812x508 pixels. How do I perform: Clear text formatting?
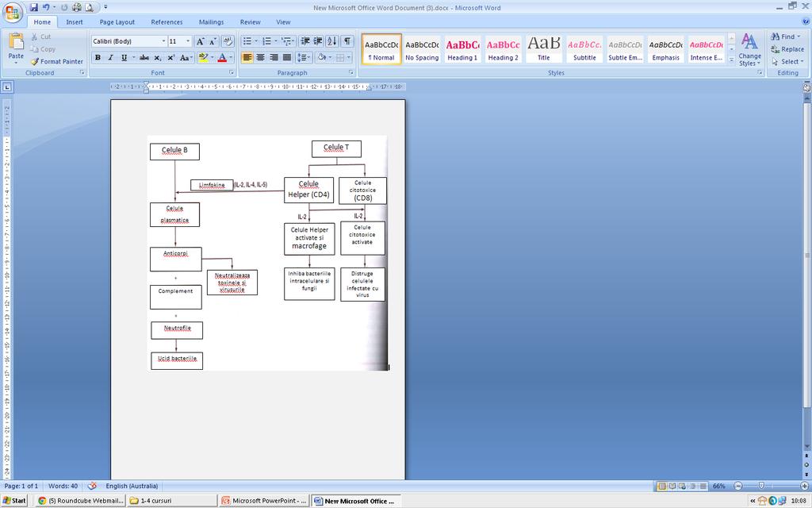click(x=228, y=41)
